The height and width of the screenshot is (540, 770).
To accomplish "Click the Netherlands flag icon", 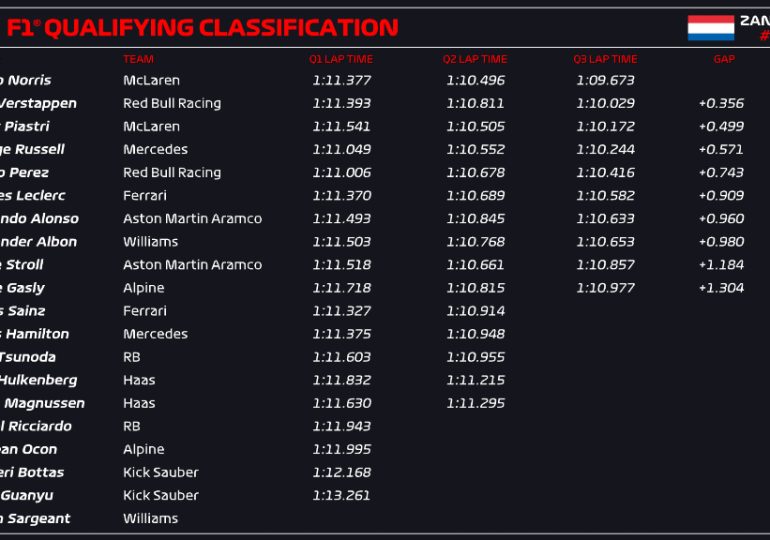I will (x=710, y=28).
